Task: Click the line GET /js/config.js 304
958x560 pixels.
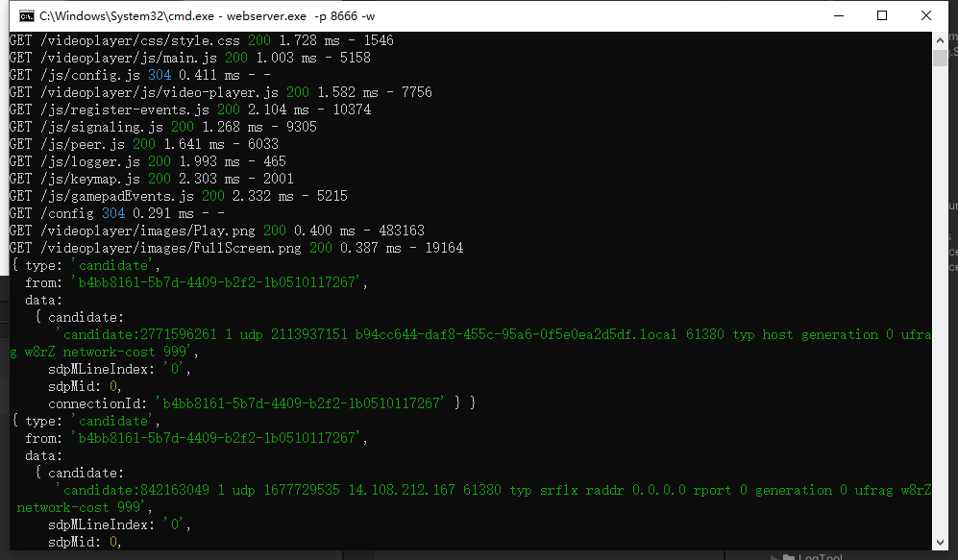Action: click(x=140, y=75)
